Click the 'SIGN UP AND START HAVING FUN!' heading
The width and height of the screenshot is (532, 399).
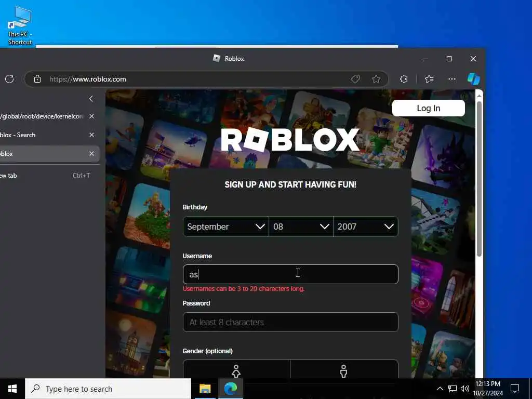coord(290,184)
